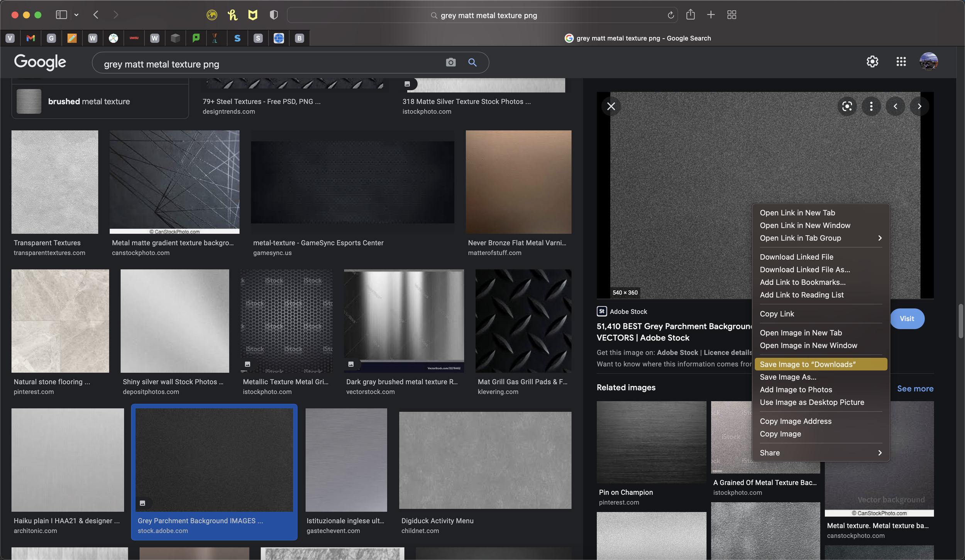Select Add Image to Photos
965x560 pixels.
click(x=821, y=390)
